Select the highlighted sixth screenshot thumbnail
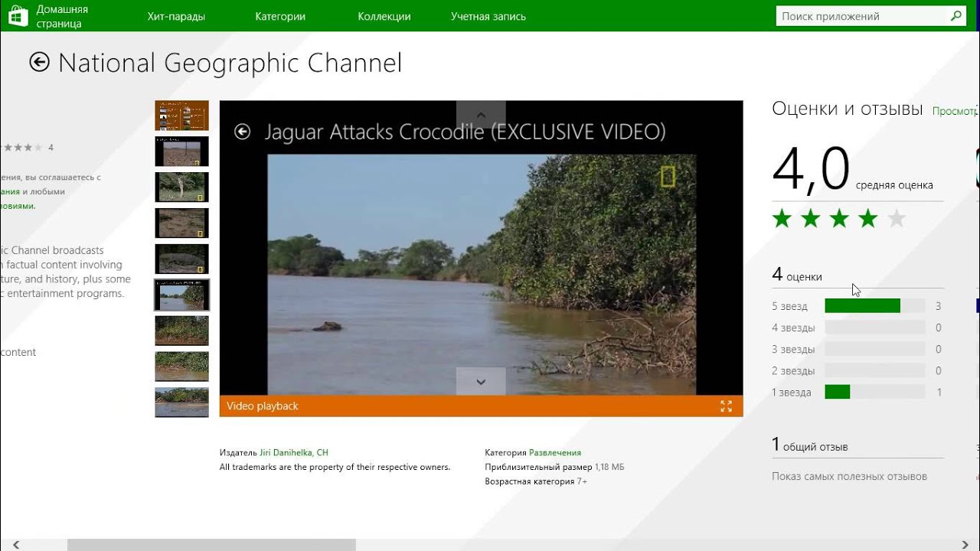Image resolution: width=980 pixels, height=551 pixels. point(181,295)
